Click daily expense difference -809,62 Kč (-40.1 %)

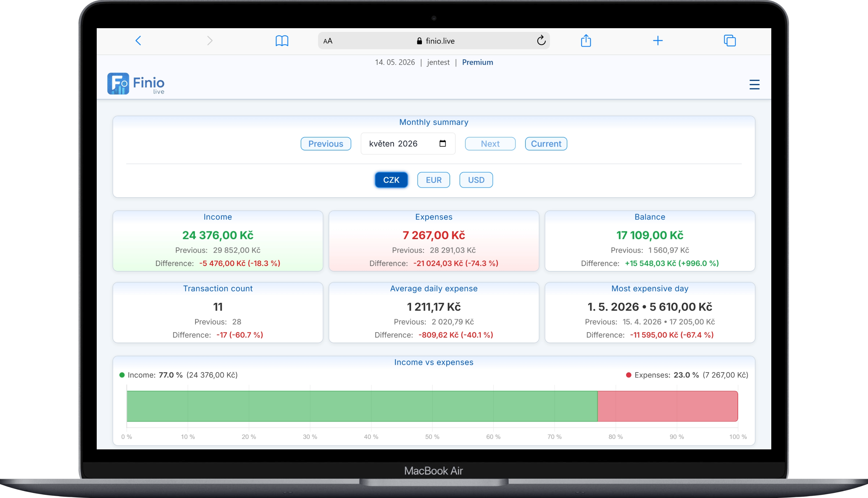point(456,335)
